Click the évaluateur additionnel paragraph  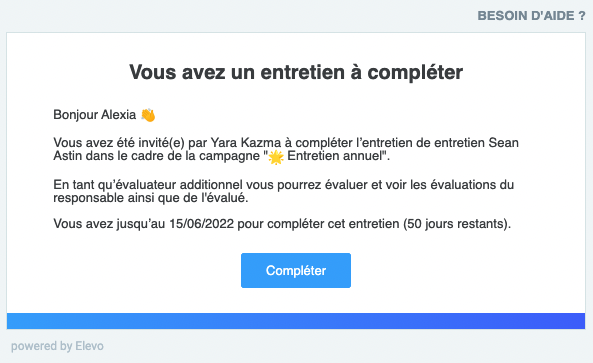284,191
